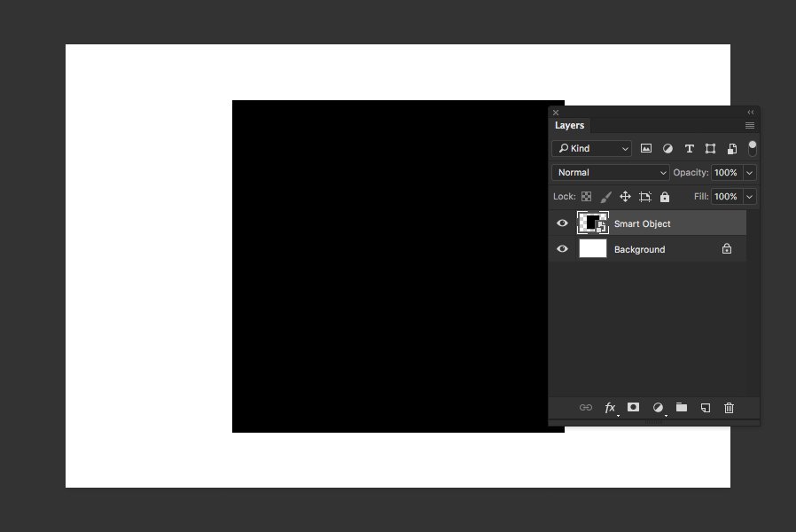Hide the Background layer
796x532 pixels.
click(562, 249)
